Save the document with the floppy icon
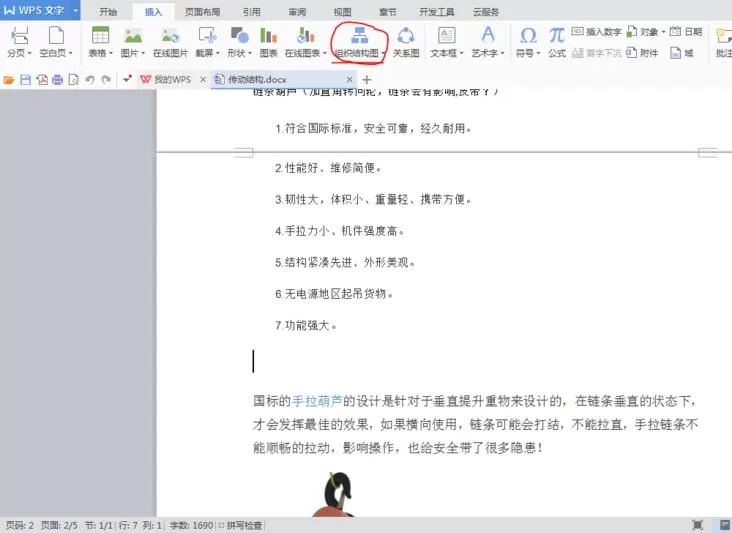Image resolution: width=732 pixels, height=533 pixels. coord(25,80)
